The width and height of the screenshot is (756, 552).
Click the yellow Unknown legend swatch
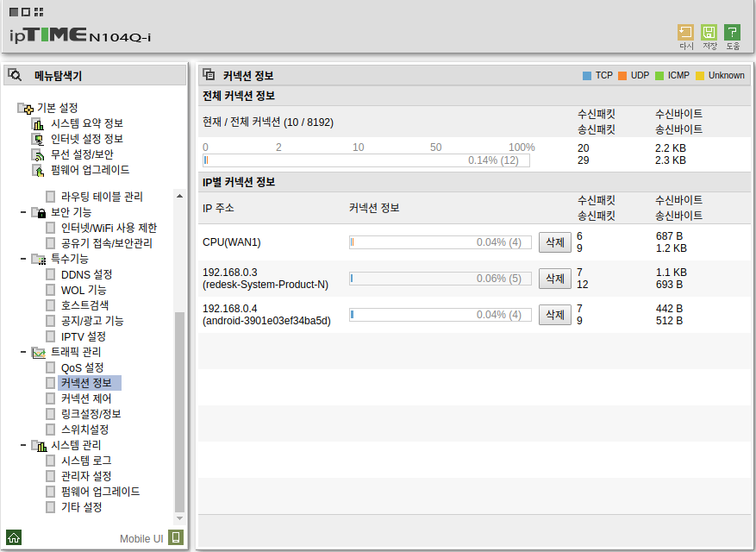tap(700, 76)
